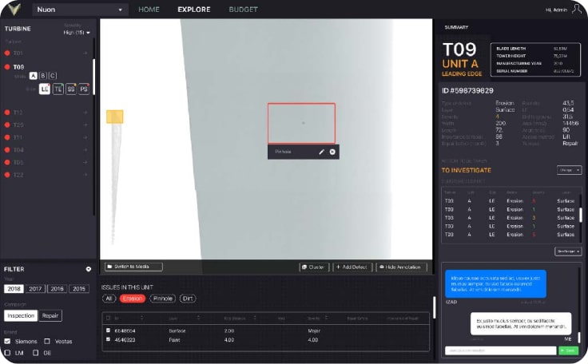Open the Admin user profile icon

pos(577,10)
